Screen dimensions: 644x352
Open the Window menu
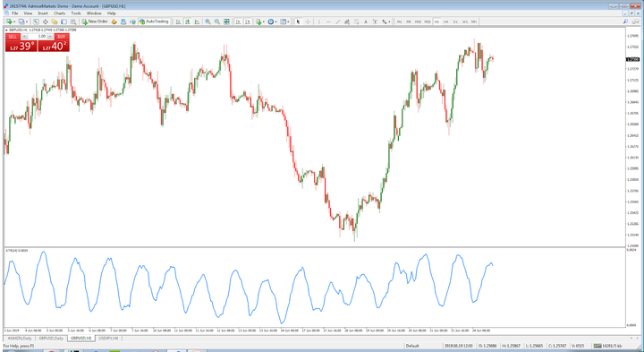tap(94, 13)
